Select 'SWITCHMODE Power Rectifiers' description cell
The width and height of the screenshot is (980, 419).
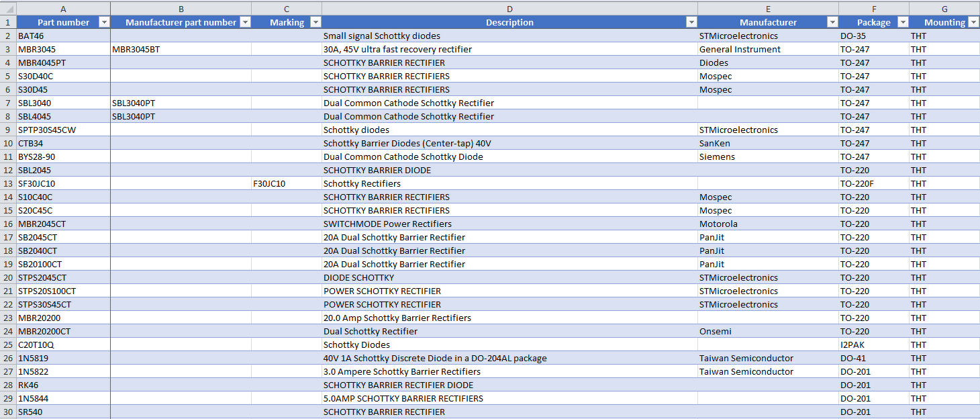[510, 224]
